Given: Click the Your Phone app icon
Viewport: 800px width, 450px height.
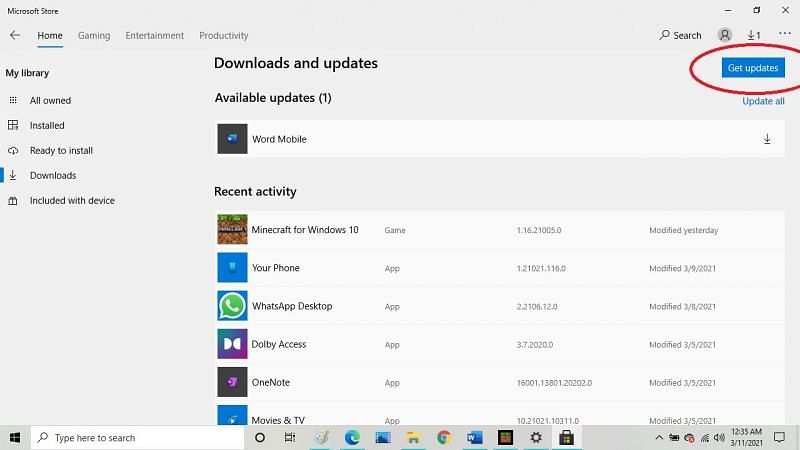Looking at the screenshot, I should click(x=232, y=268).
